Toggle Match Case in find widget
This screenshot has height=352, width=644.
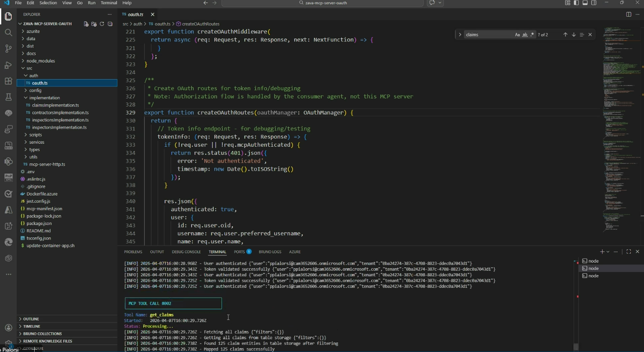click(x=517, y=35)
